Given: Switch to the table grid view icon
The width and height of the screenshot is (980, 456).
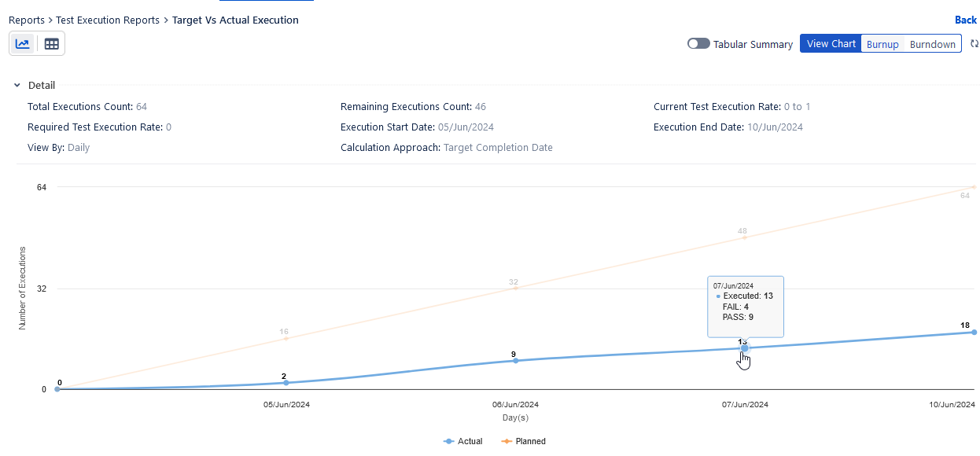Looking at the screenshot, I should pyautogui.click(x=52, y=44).
